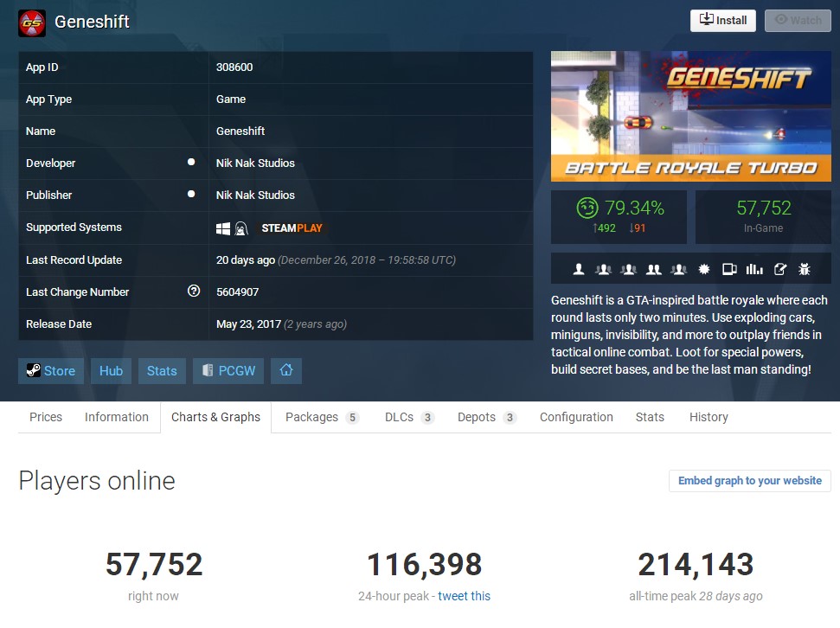Screen dimensions: 840x628
Task: Click the SteamPlay badge
Action: (x=292, y=228)
